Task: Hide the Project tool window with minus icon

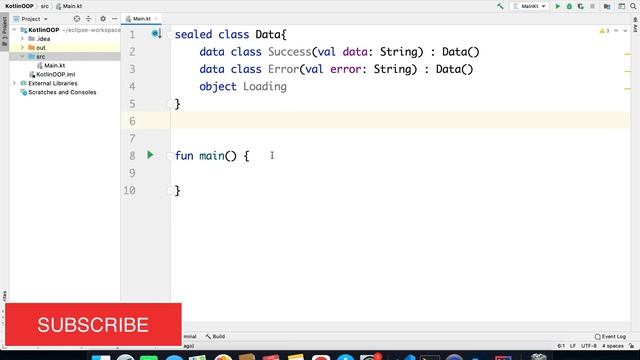Action: [x=114, y=19]
